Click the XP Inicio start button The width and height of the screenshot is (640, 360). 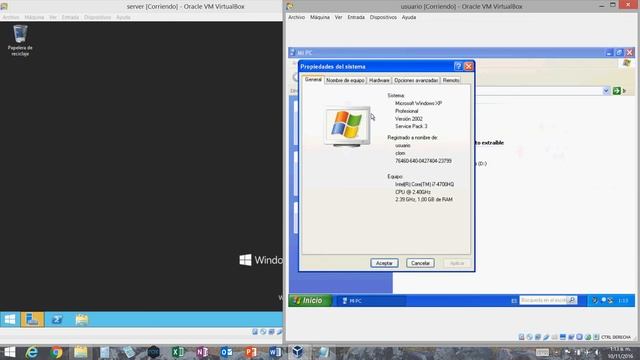(310, 300)
